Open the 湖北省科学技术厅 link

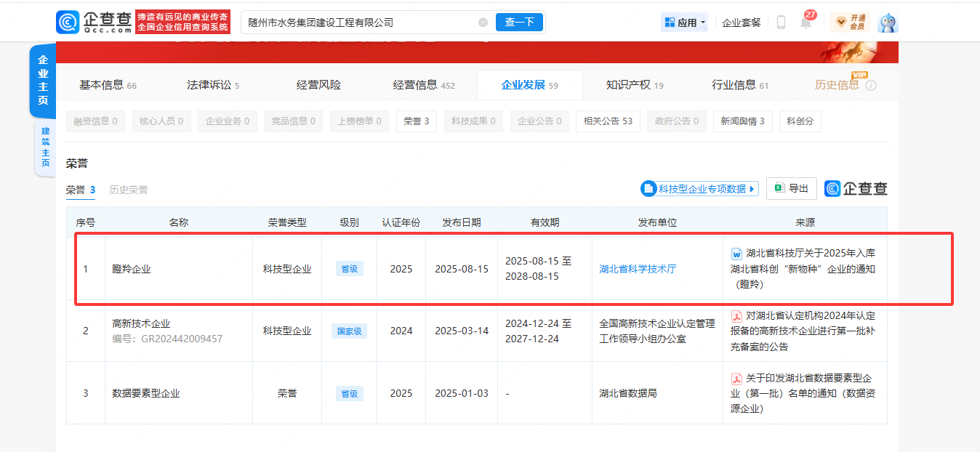pyautogui.click(x=638, y=269)
